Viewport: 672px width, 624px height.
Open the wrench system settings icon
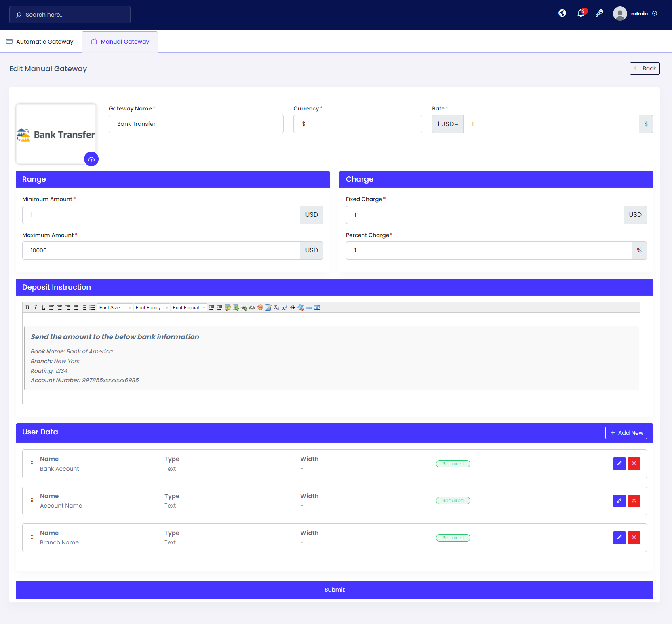600,13
